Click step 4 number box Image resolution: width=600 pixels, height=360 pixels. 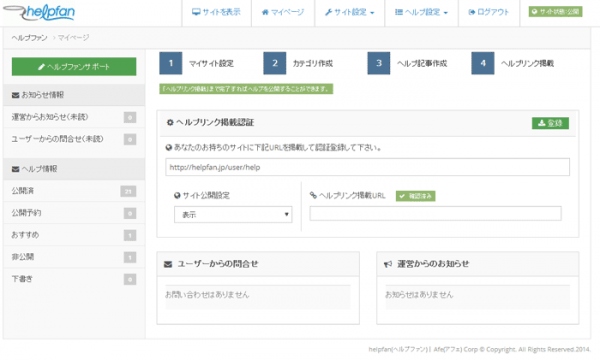483,63
